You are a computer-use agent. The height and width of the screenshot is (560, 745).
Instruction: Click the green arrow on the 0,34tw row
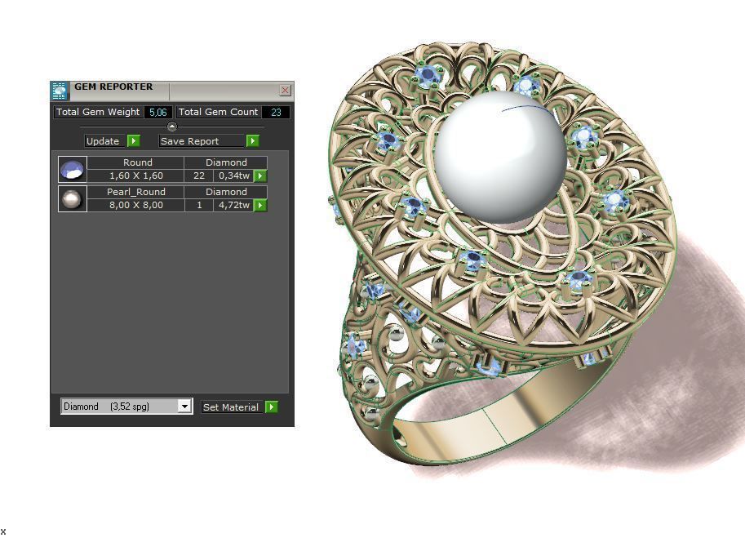tap(260, 176)
